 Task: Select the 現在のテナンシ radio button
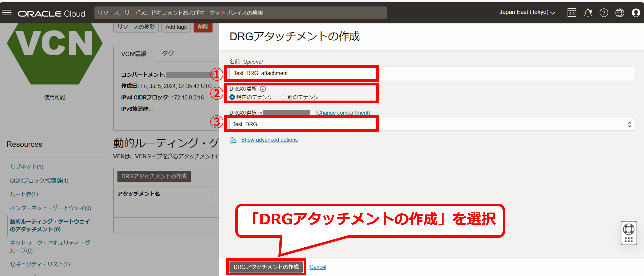tap(232, 97)
